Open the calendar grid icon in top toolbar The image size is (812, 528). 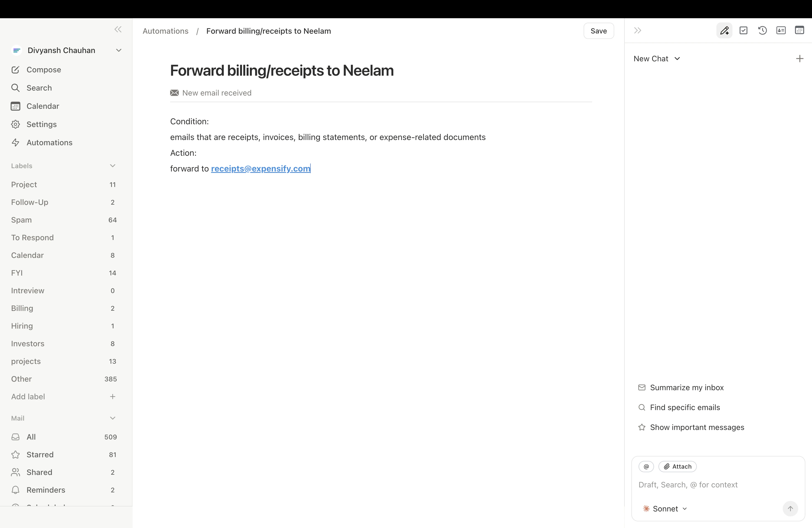[800, 30]
